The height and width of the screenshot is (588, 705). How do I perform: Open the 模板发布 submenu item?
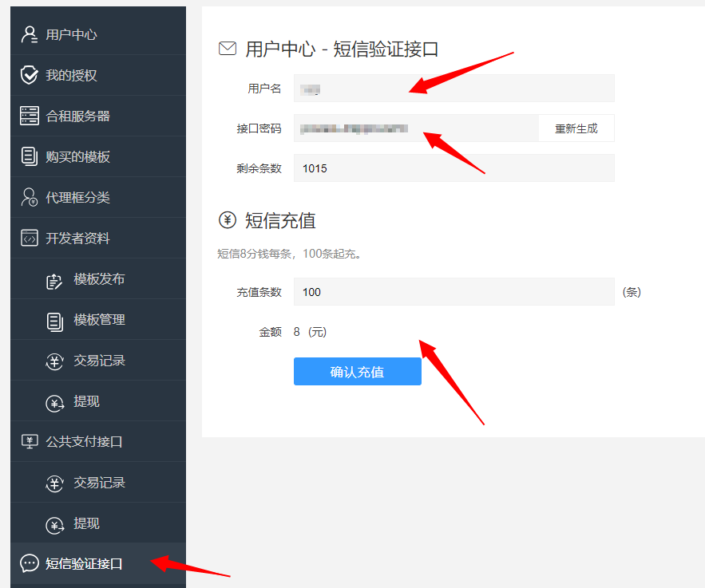point(99,279)
